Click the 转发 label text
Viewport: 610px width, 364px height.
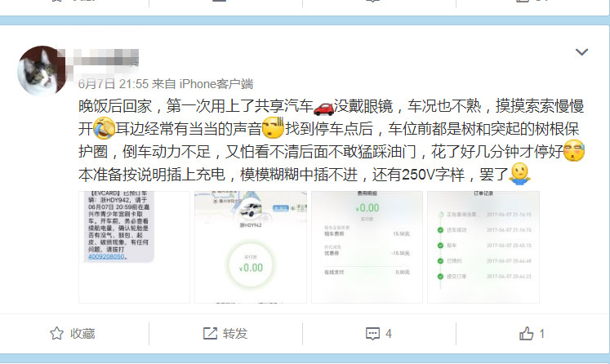coord(235,334)
